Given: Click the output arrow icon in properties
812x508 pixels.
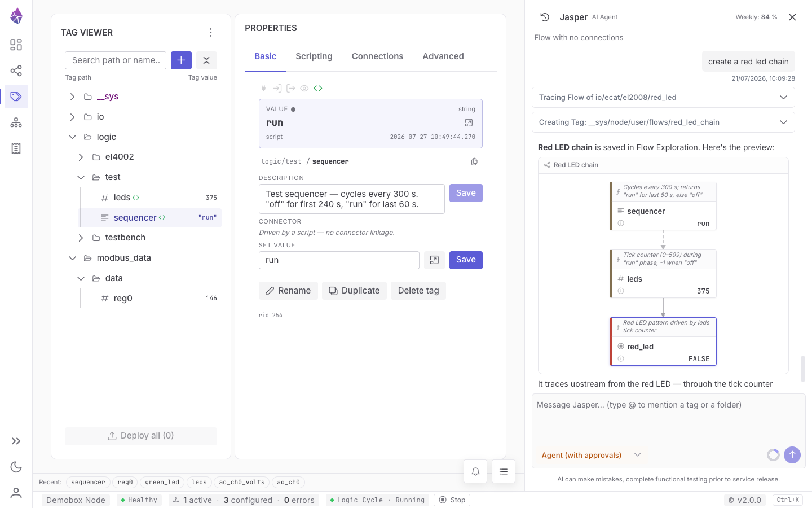Looking at the screenshot, I should [290, 88].
